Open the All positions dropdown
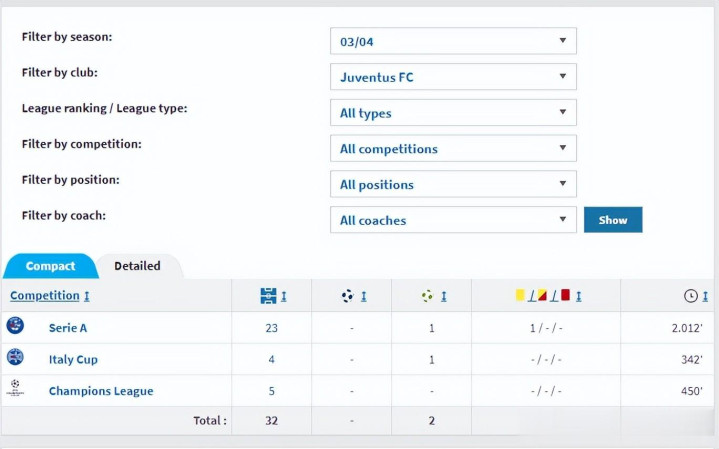The width and height of the screenshot is (719, 449). tap(453, 184)
